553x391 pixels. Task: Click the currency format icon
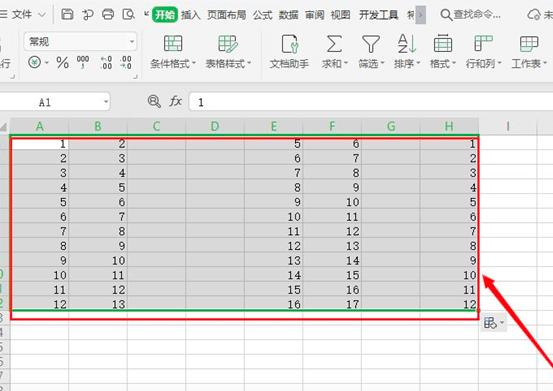tap(35, 62)
